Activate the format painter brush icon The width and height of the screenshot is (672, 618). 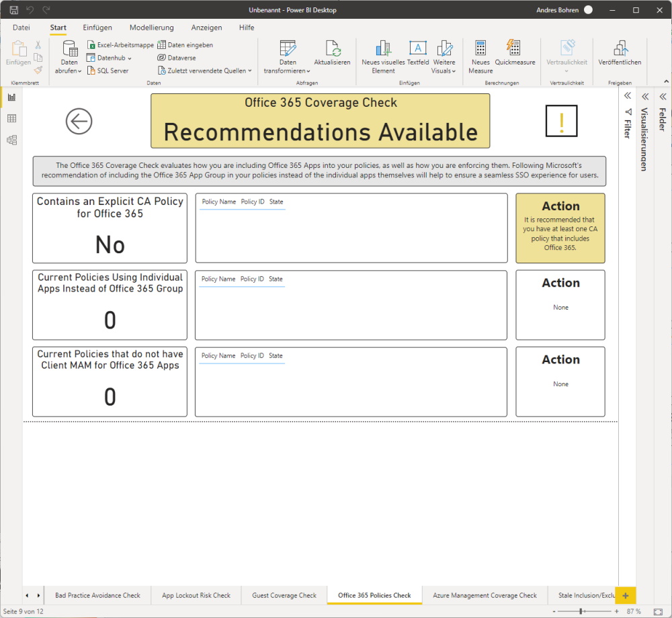(38, 70)
